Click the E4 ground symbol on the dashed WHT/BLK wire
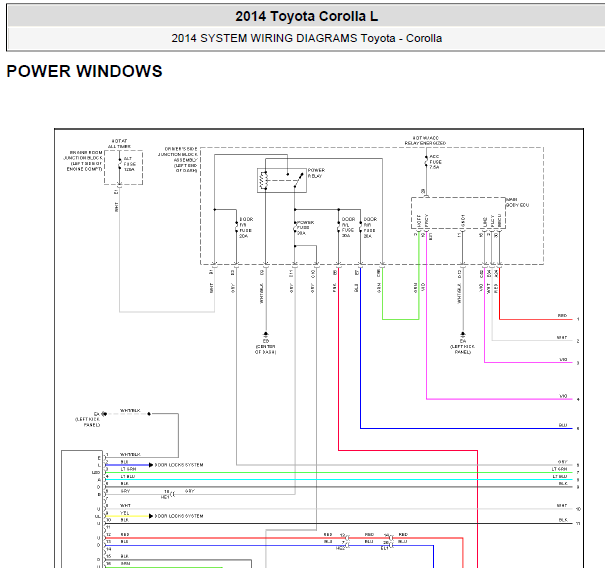This screenshot has width=605, height=568. pos(104,414)
